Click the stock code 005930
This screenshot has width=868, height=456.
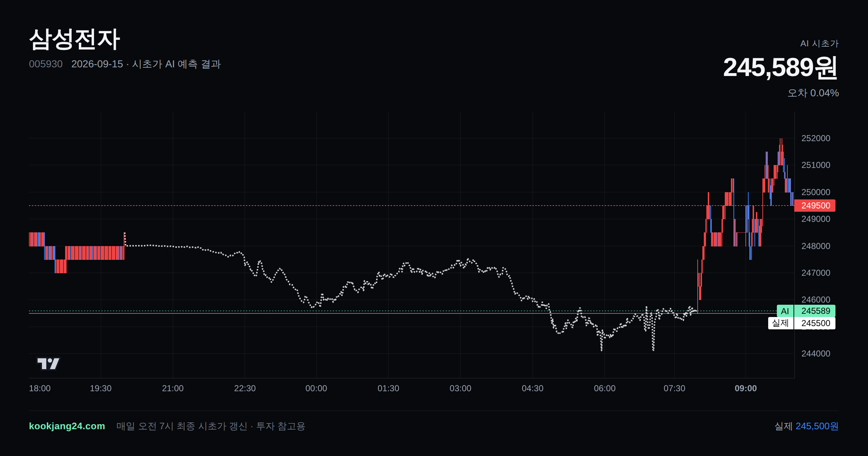click(x=46, y=64)
